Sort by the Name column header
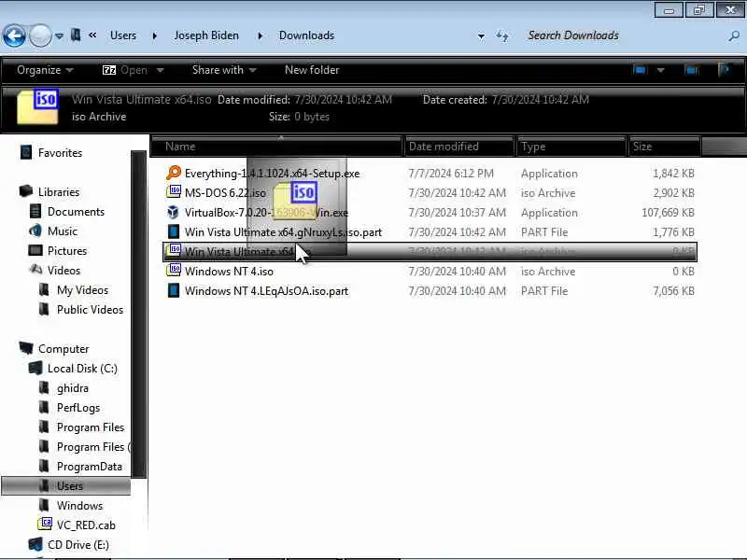The height and width of the screenshot is (560, 747). point(276,147)
